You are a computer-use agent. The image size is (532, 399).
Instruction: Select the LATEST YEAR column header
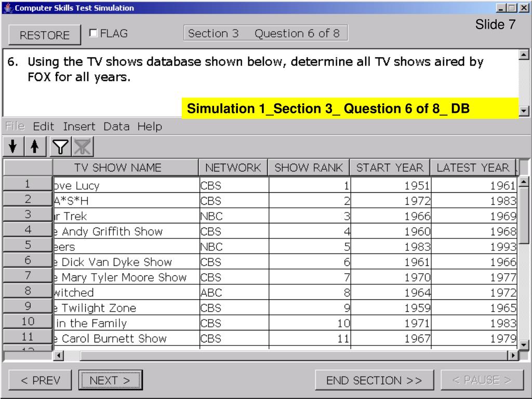coord(473,168)
